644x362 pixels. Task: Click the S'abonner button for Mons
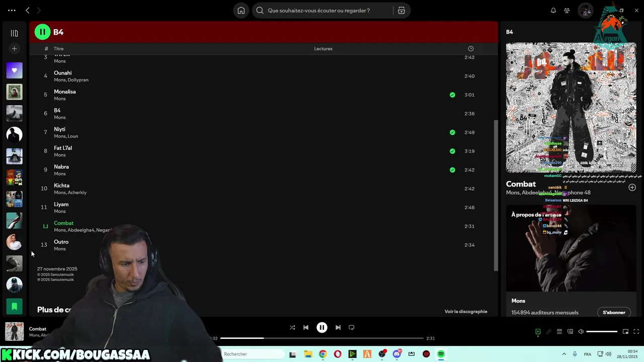614,312
